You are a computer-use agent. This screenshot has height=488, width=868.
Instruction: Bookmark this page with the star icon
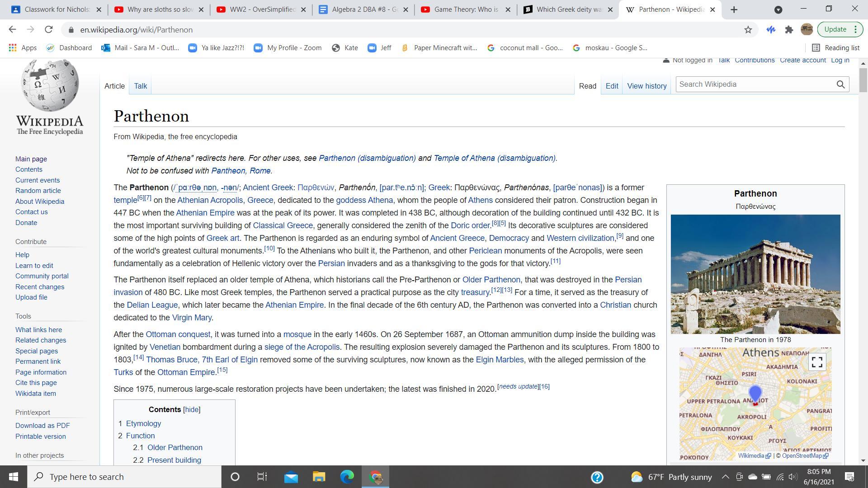click(748, 30)
